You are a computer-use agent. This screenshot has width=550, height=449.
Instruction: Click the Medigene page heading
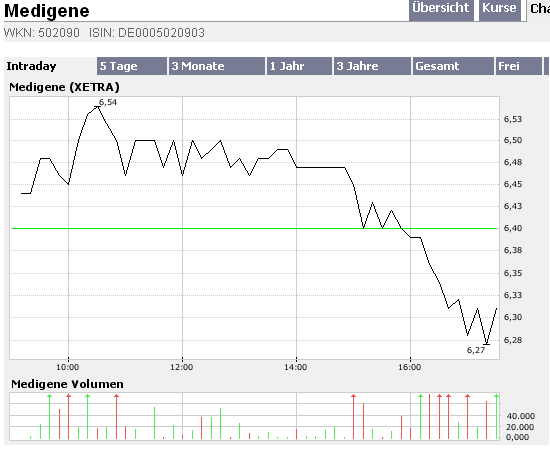[47, 11]
